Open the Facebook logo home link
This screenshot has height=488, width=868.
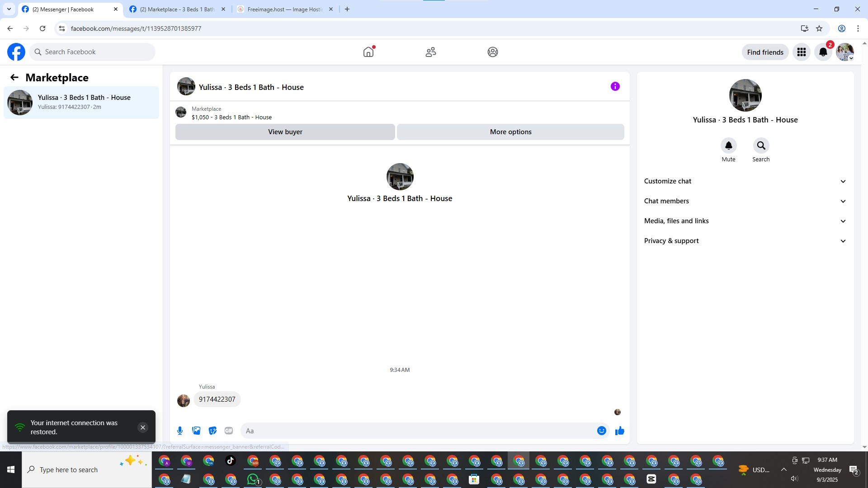point(16,52)
